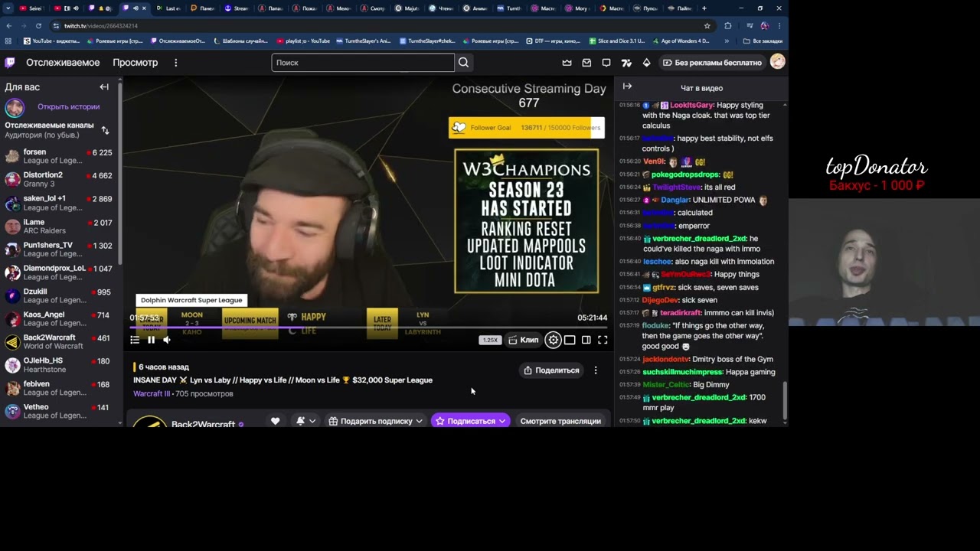The image size is (980, 551).
Task: Open the Vetheo channel in the sidebar
Action: (x=59, y=411)
